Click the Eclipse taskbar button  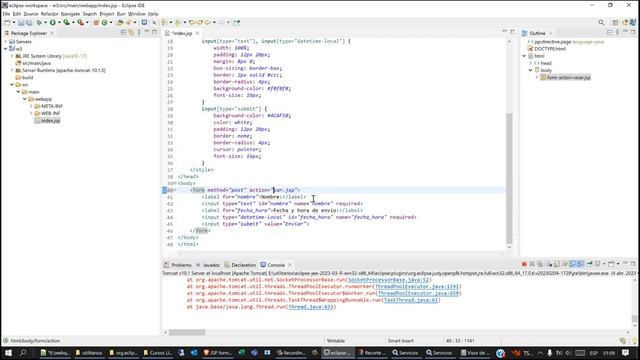pos(337,353)
